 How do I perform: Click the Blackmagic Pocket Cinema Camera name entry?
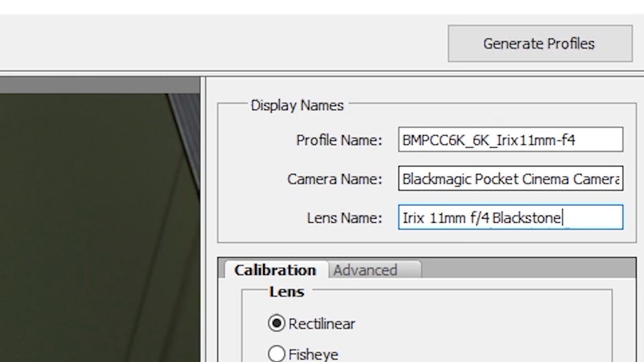tap(508, 179)
